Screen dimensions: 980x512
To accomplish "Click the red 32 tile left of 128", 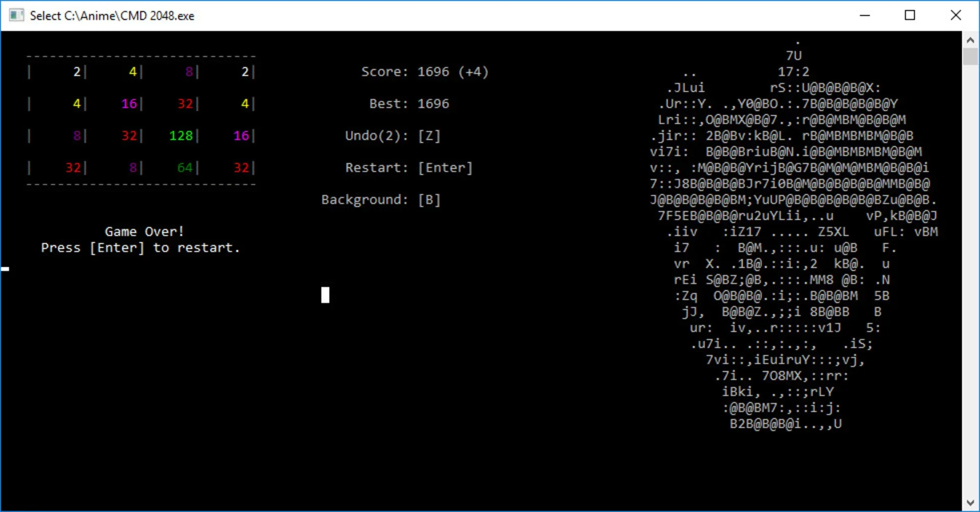I will click(x=129, y=136).
